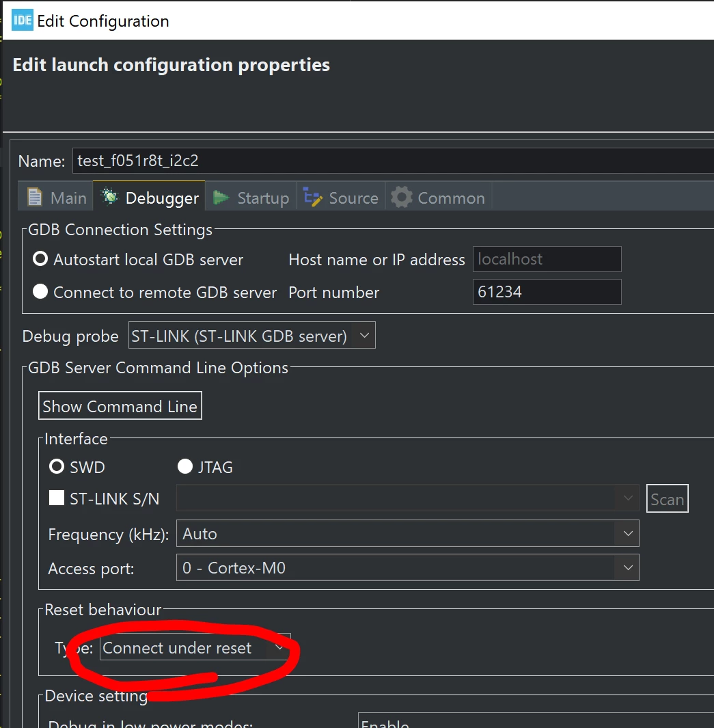This screenshot has width=714, height=728.
Task: Click the Startup tab green arrow icon
Action: point(221,198)
